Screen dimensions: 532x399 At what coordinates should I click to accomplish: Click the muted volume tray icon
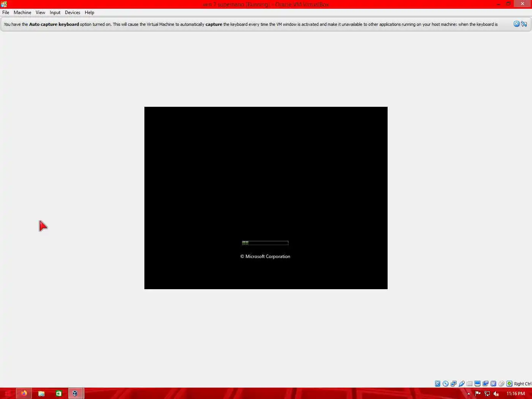[496, 394]
